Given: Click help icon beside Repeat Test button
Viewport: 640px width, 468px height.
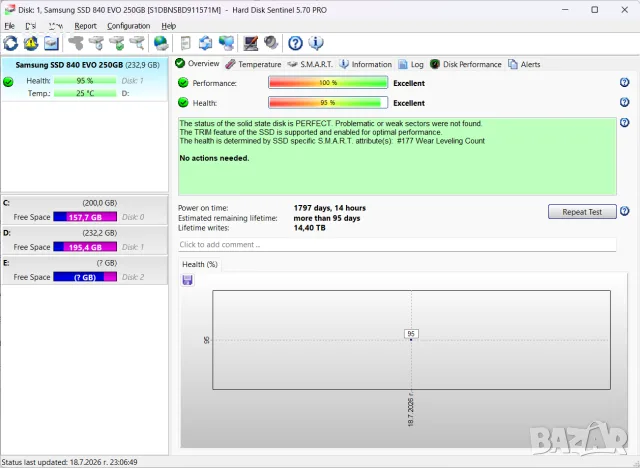Looking at the screenshot, I should click(x=624, y=211).
